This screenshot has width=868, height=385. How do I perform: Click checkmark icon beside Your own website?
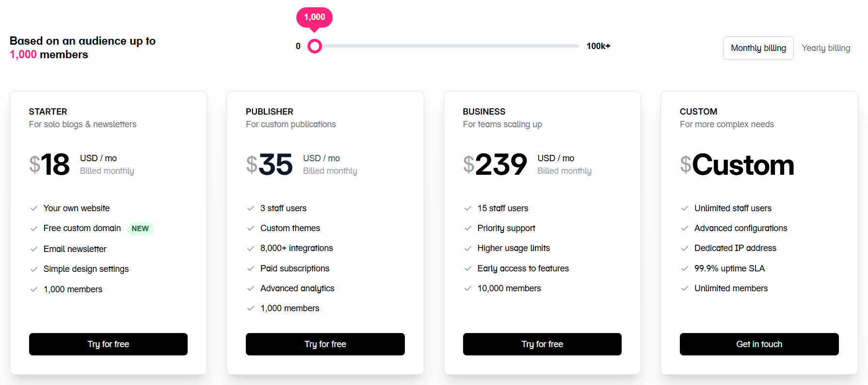pos(34,208)
